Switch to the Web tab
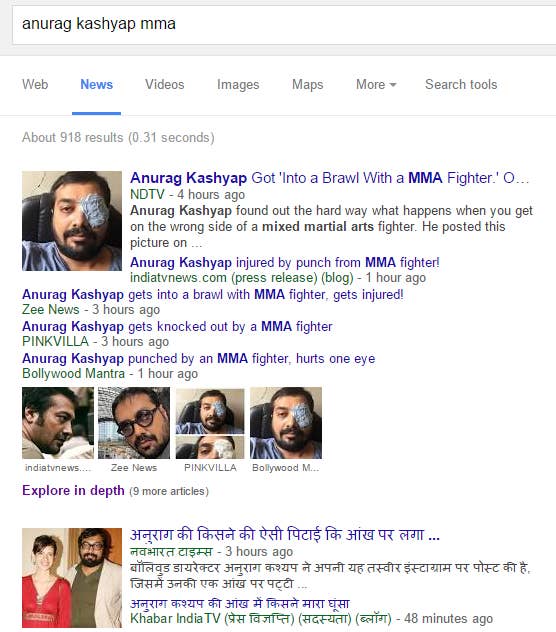 (35, 85)
